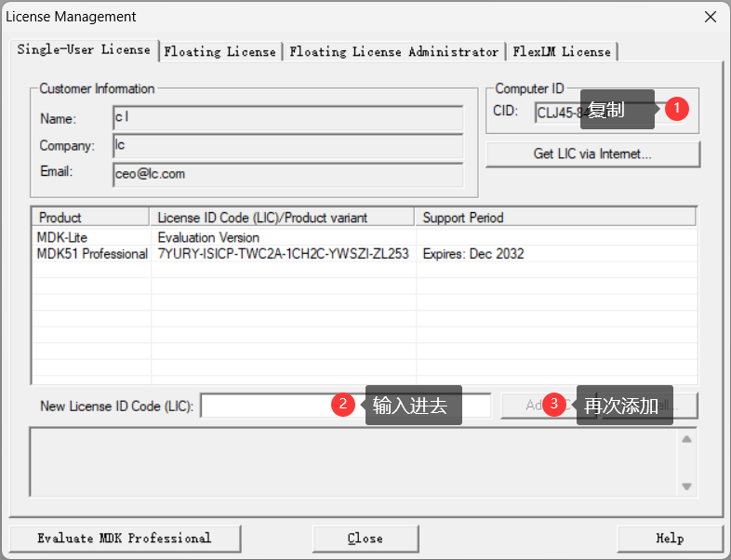Open Help for license management
This screenshot has height=560, width=731.
coord(670,538)
